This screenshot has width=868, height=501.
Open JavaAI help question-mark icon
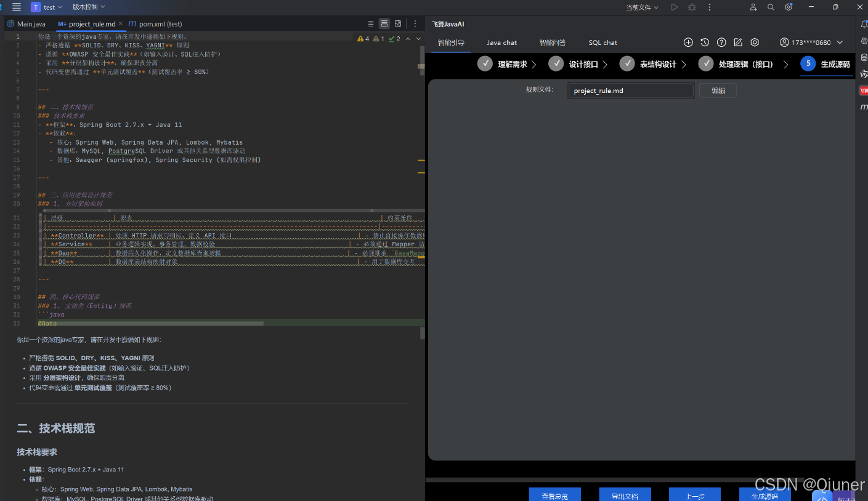pyautogui.click(x=721, y=42)
